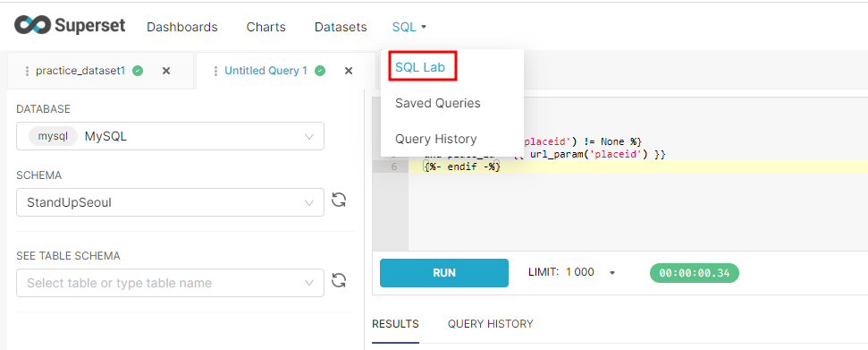Select the Untitled Query 1 tab

click(265, 71)
